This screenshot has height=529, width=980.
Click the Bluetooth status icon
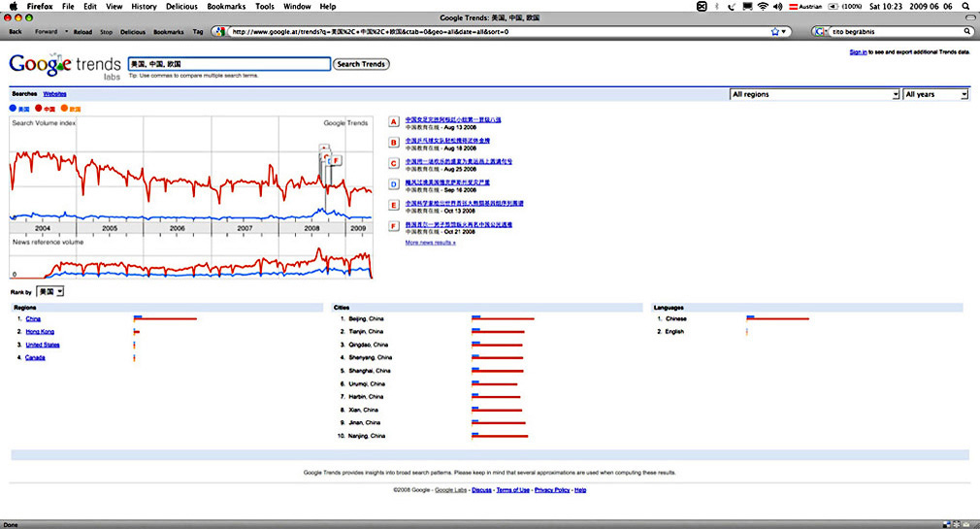click(716, 6)
